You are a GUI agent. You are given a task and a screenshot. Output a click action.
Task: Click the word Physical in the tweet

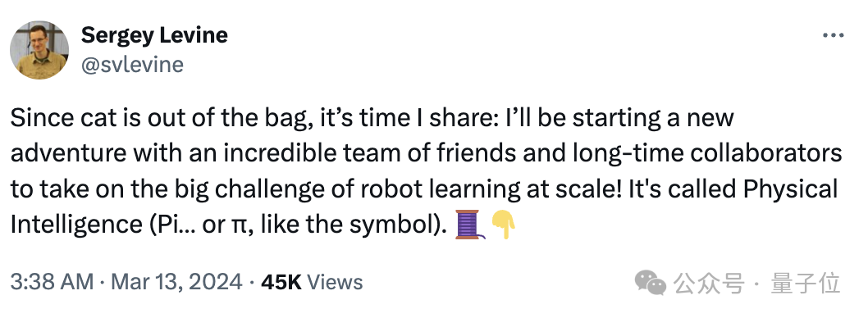(x=791, y=189)
